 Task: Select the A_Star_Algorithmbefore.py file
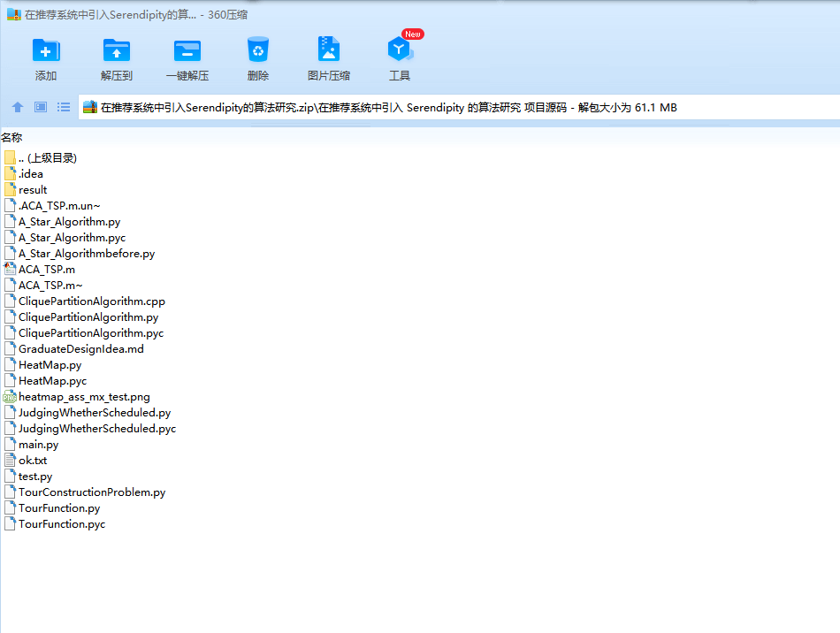point(87,254)
